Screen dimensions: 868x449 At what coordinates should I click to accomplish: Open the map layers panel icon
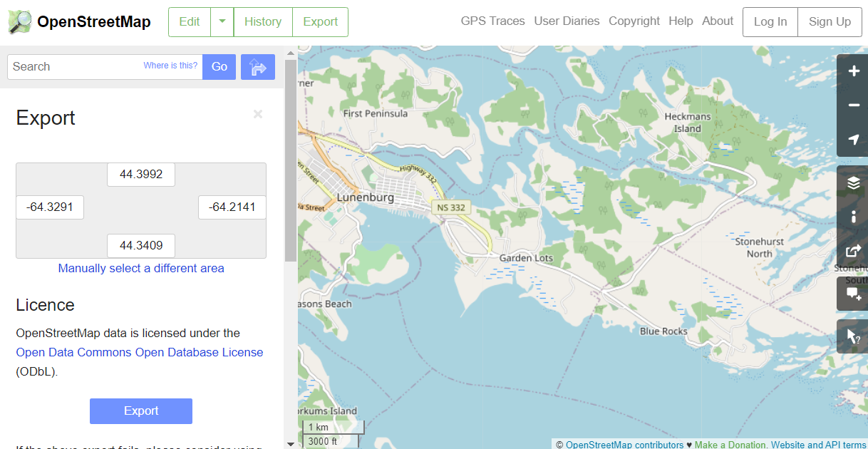(853, 183)
